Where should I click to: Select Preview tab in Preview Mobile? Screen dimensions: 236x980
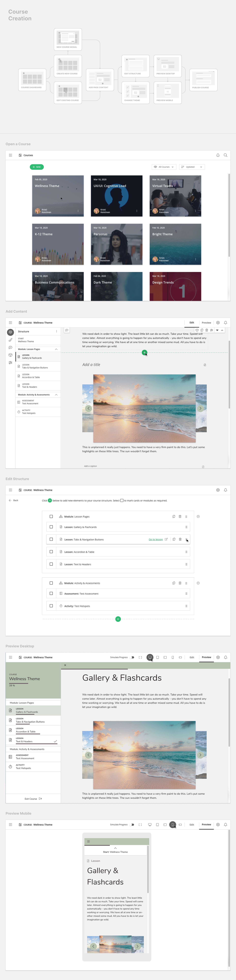click(x=206, y=825)
